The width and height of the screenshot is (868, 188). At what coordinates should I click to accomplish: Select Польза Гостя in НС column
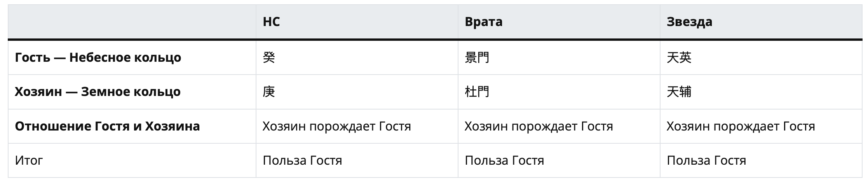pyautogui.click(x=302, y=160)
